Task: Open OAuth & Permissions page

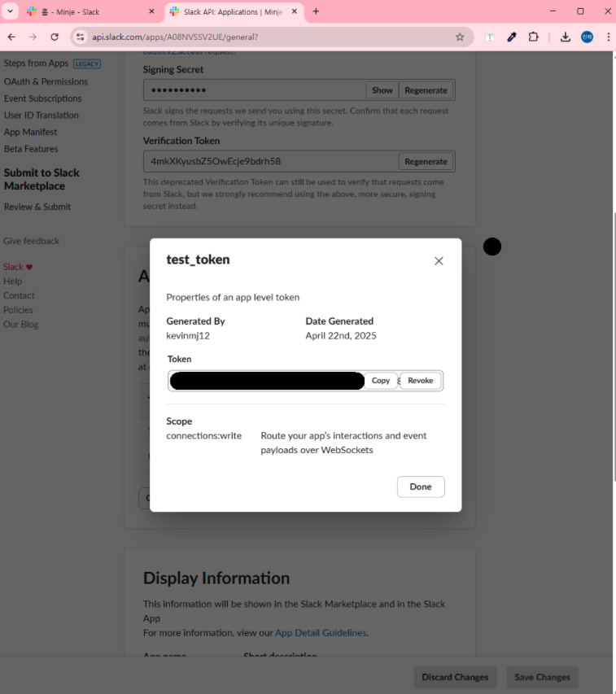Action: point(46,81)
